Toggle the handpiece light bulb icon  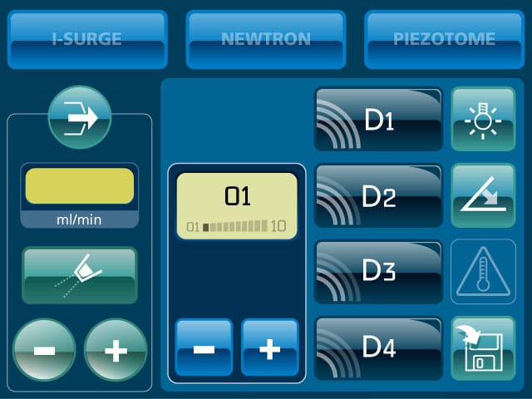pos(483,119)
